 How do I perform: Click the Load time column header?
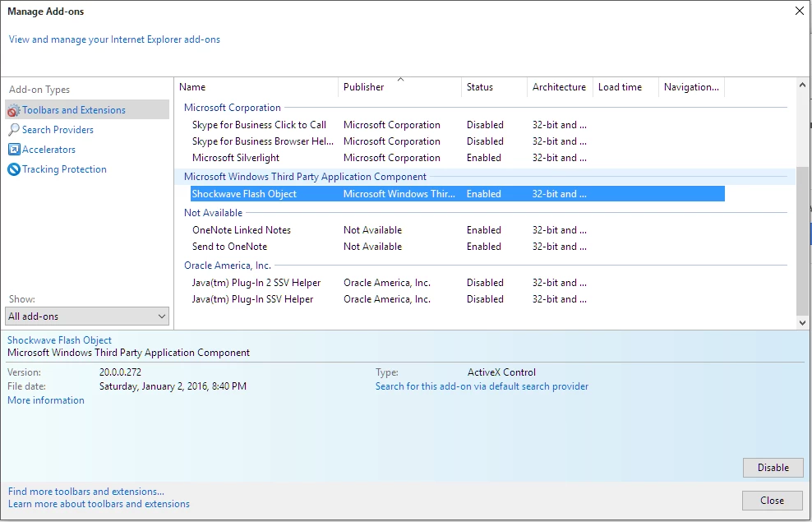[x=625, y=87]
